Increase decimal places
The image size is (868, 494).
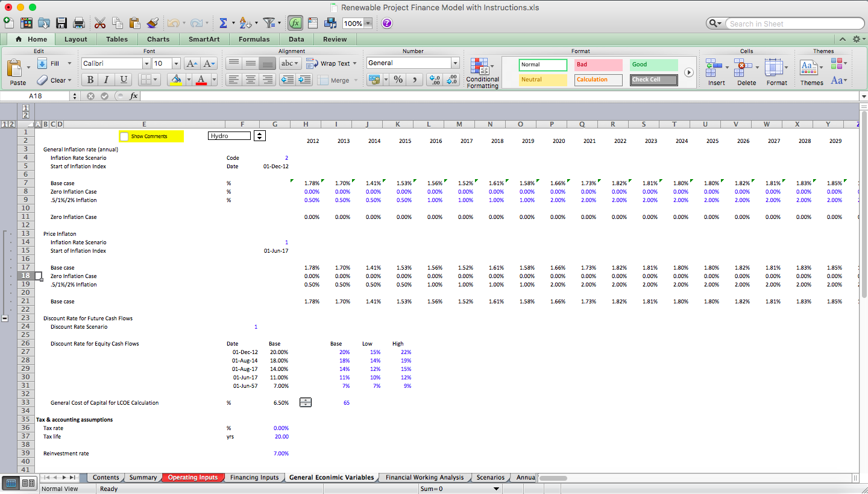[x=434, y=80]
